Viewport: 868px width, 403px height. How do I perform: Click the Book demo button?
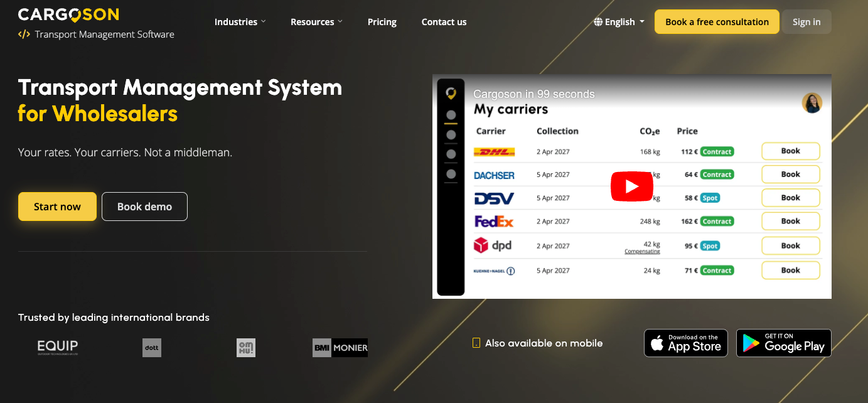pos(144,207)
